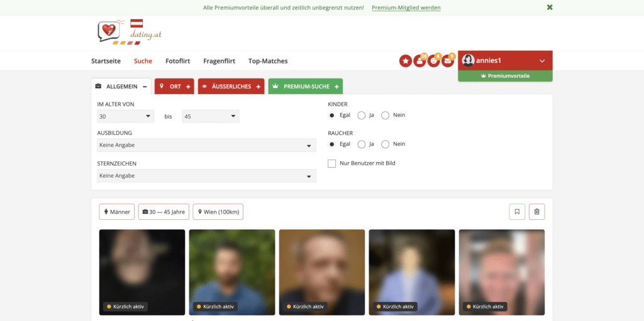Viewport: 644px width, 321px height.
Task: Open messages envelope icon with badge 9
Action: [447, 61]
